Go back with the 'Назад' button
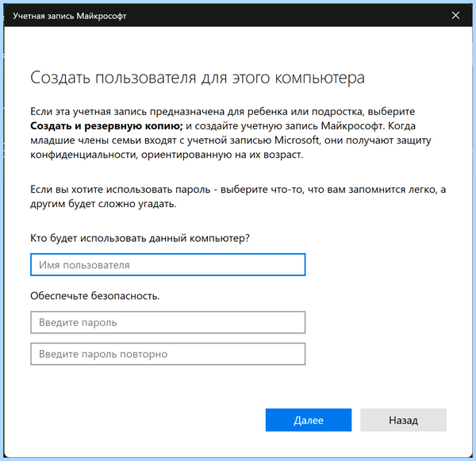476x461 pixels. click(403, 420)
